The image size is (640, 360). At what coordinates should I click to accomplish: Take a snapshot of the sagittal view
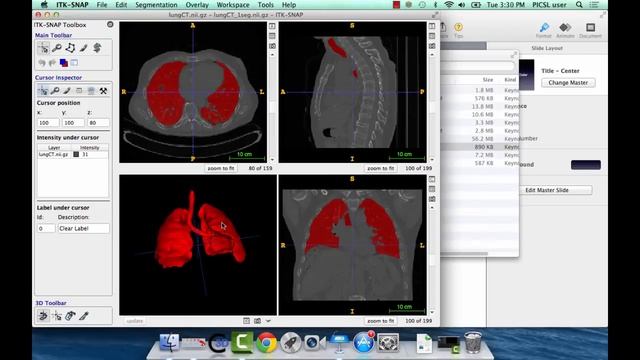coord(432,46)
